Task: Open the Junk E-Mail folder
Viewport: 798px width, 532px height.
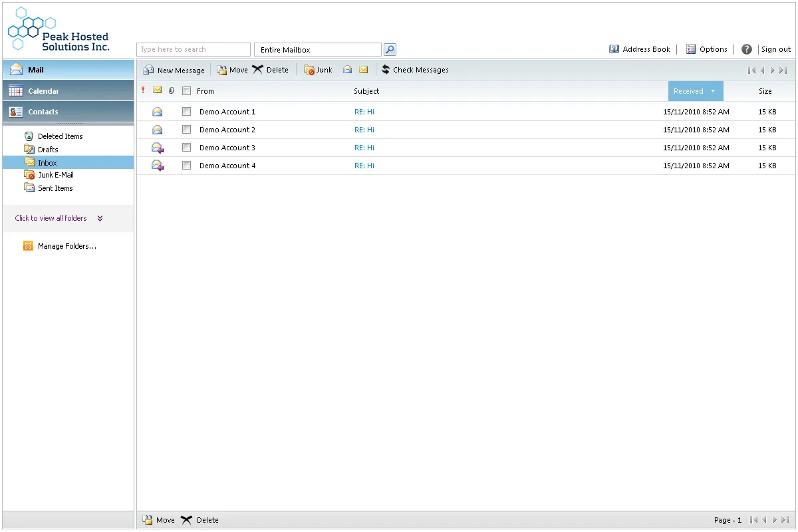Action: pos(49,175)
